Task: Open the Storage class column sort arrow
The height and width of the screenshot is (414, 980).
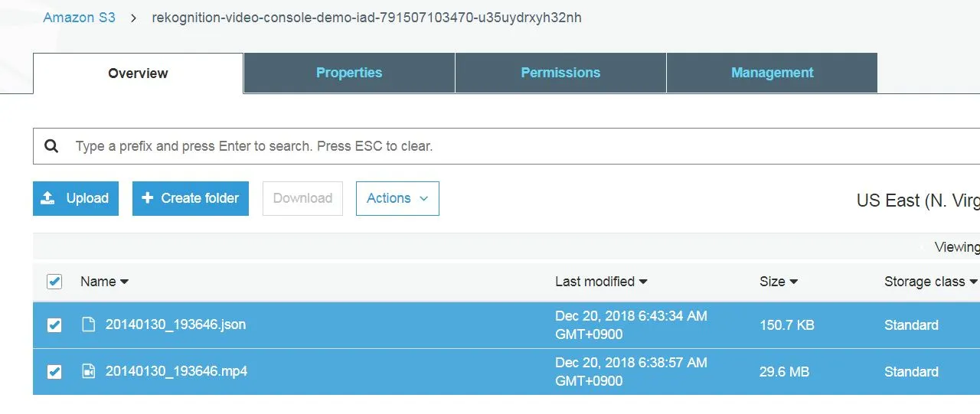Action: [x=973, y=282]
